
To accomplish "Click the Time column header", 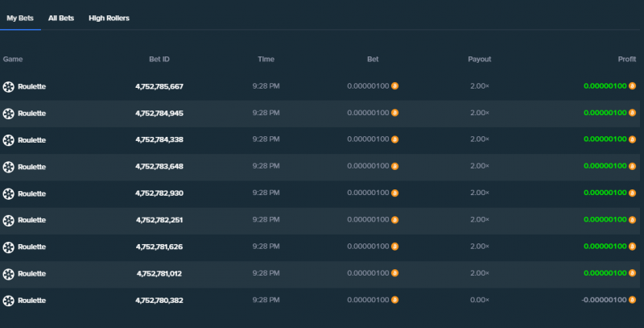I will coord(266,59).
